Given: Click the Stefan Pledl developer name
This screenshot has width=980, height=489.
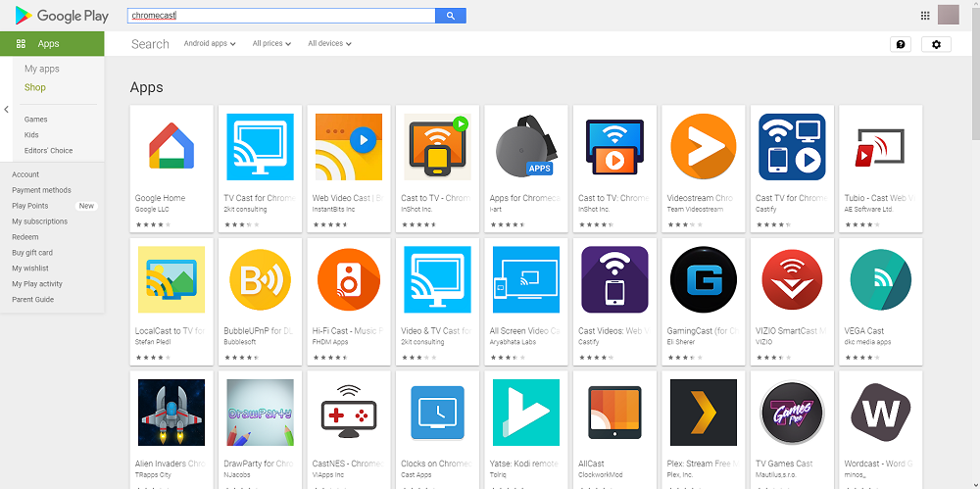Looking at the screenshot, I should (x=153, y=342).
